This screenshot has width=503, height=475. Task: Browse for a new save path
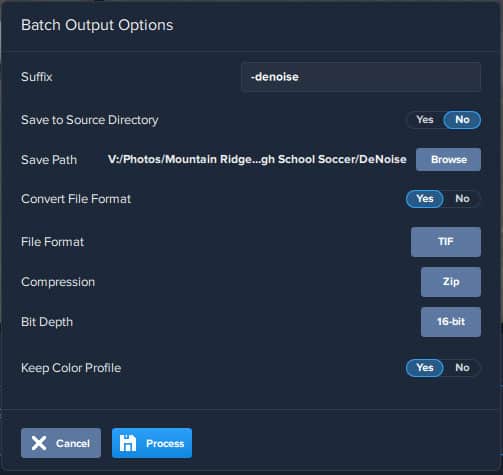pyautogui.click(x=448, y=160)
